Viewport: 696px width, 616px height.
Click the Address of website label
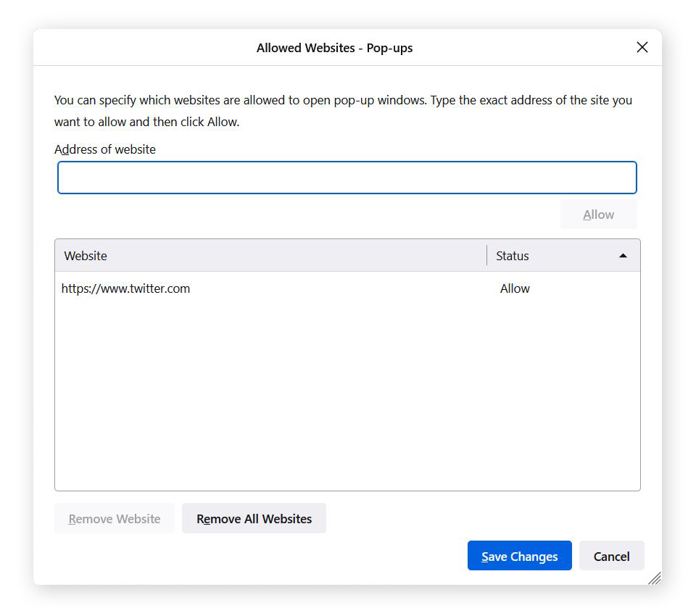pos(105,149)
